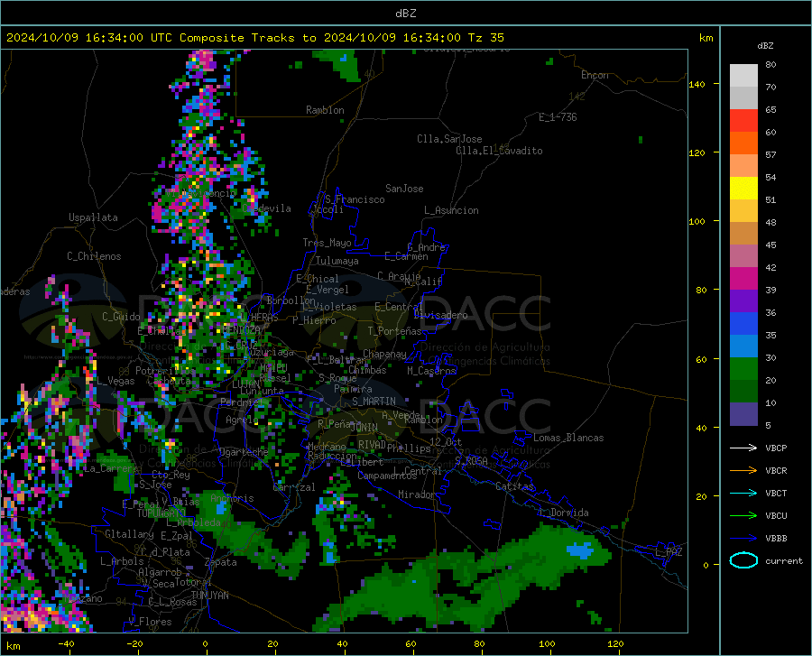Click the 'Chapanay' map label
812x656 pixels.
pos(384,354)
